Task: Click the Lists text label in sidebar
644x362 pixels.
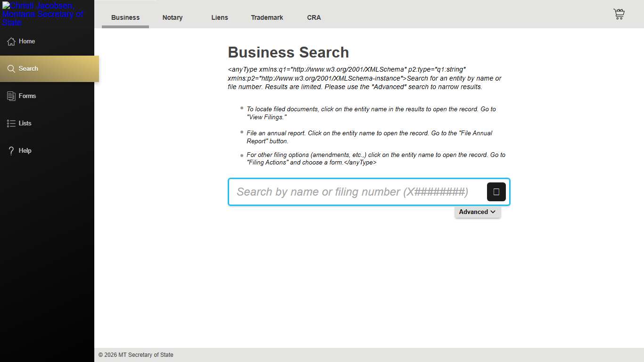Action: pyautogui.click(x=25, y=123)
